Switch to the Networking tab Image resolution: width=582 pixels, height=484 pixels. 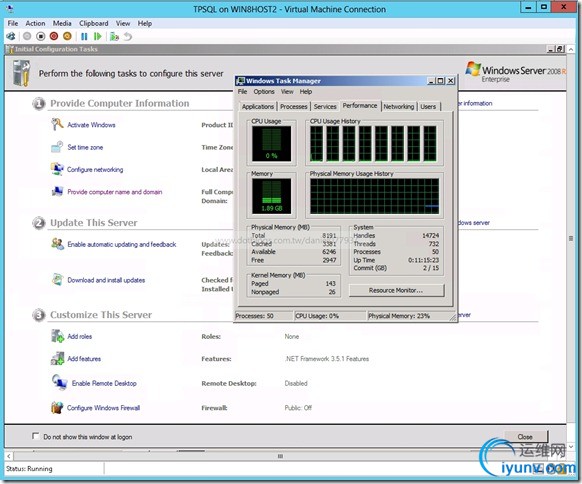pyautogui.click(x=399, y=107)
